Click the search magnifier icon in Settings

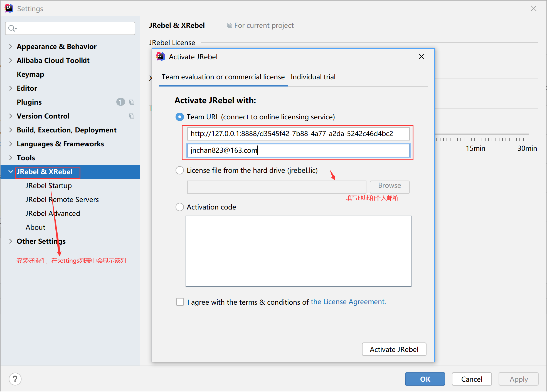tap(12, 28)
